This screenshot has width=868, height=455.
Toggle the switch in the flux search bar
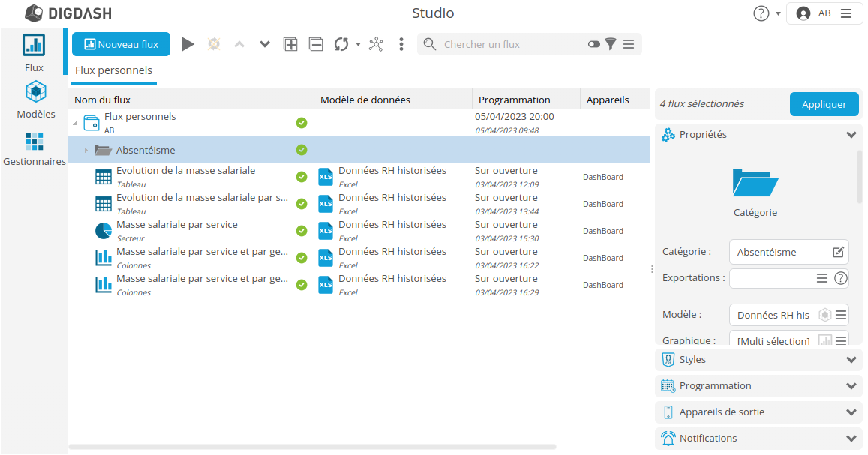[x=594, y=44]
